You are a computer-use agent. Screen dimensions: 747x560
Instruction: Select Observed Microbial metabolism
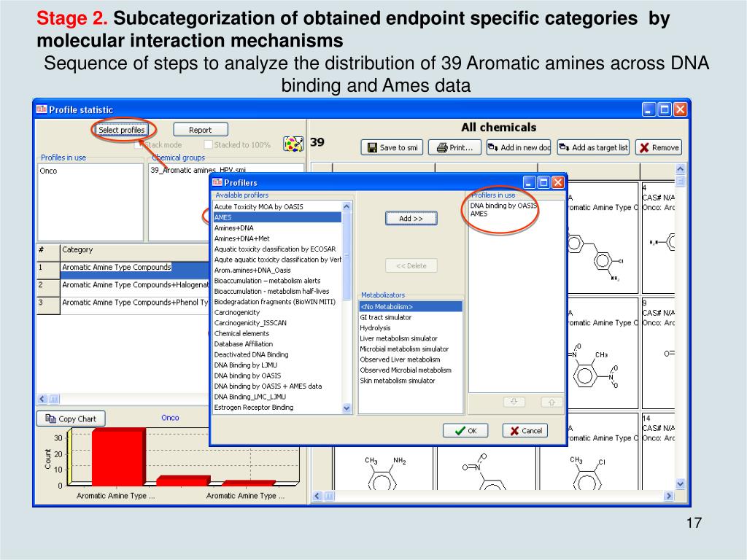[x=411, y=370]
